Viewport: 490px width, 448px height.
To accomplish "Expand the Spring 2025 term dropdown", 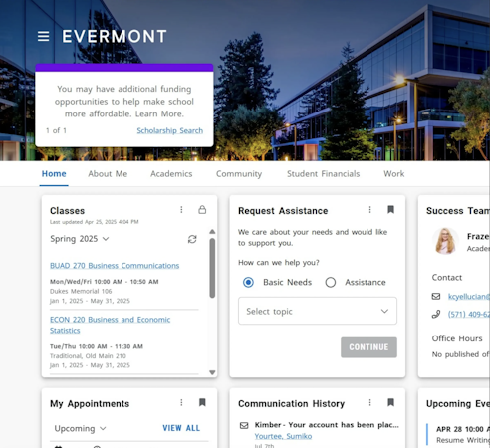I will [x=80, y=239].
